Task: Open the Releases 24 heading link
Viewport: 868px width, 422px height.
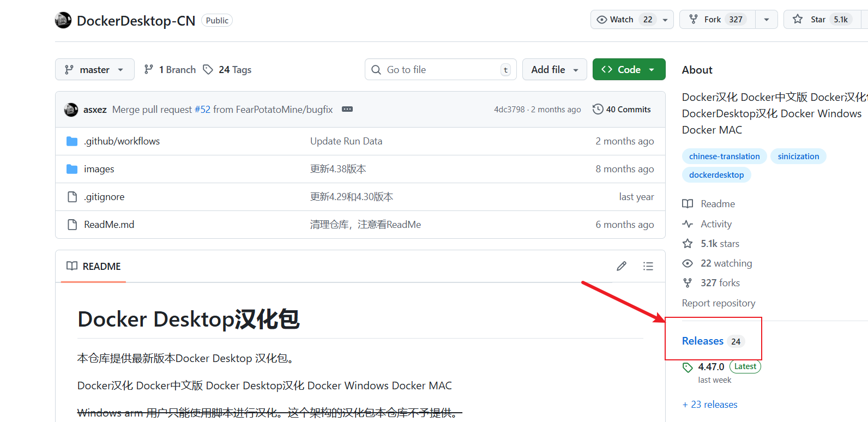Action: tap(713, 341)
